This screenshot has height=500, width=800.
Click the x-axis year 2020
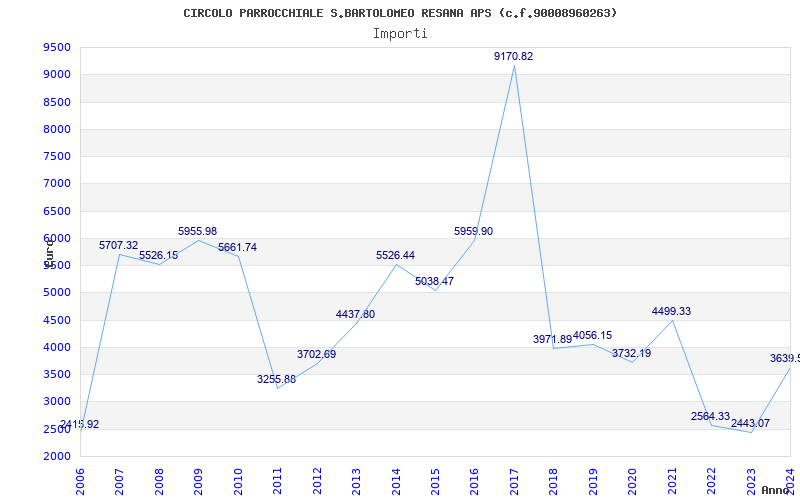point(633,482)
